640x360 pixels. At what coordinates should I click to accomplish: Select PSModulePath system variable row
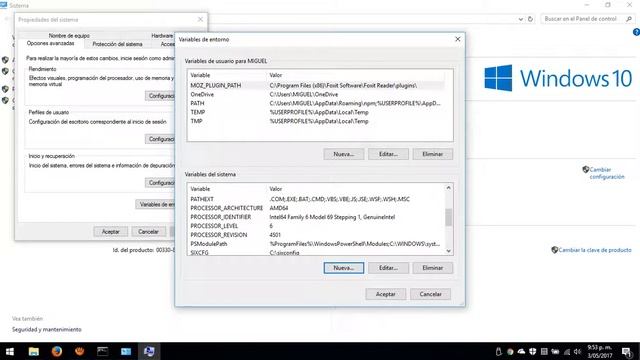pyautogui.click(x=316, y=244)
